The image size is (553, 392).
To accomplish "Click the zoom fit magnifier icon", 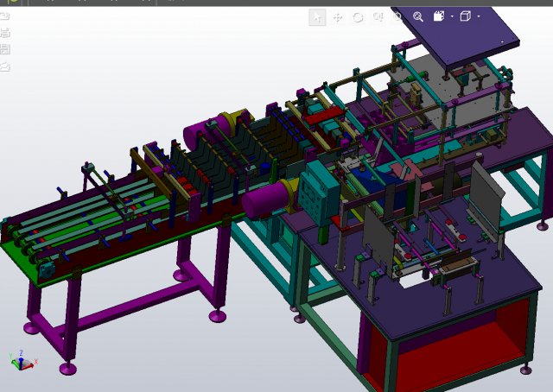I will [418, 16].
